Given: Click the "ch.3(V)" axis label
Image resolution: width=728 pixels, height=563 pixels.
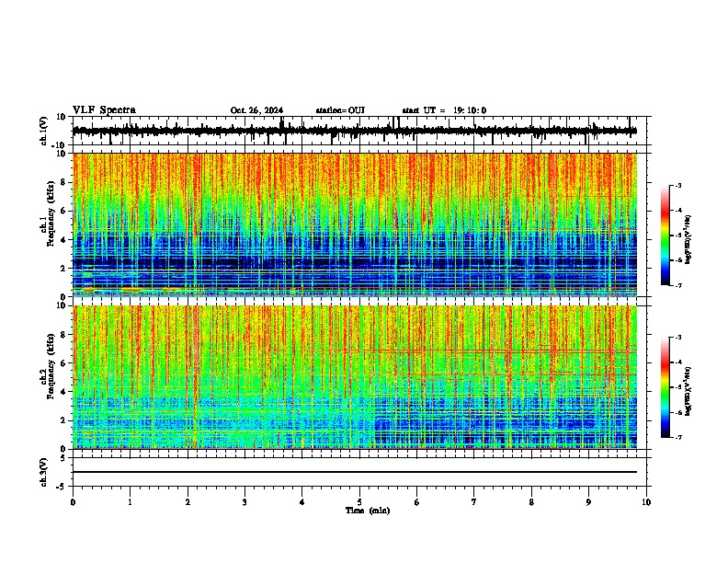Looking at the screenshot, I should (x=44, y=472).
